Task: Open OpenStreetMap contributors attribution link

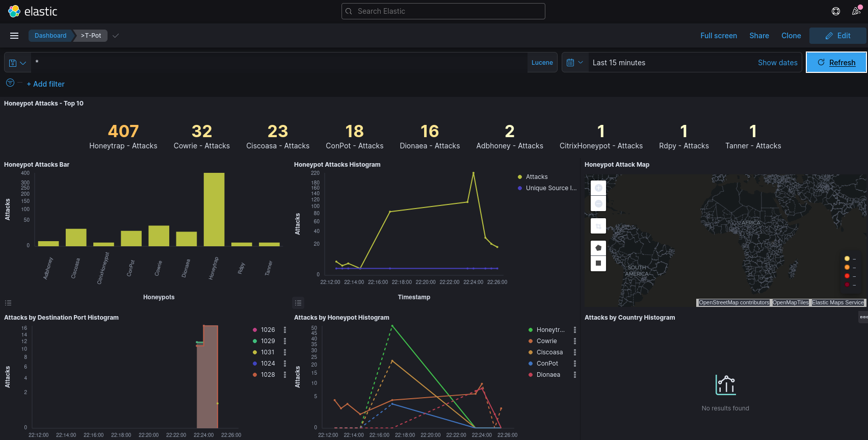Action: coord(734,302)
